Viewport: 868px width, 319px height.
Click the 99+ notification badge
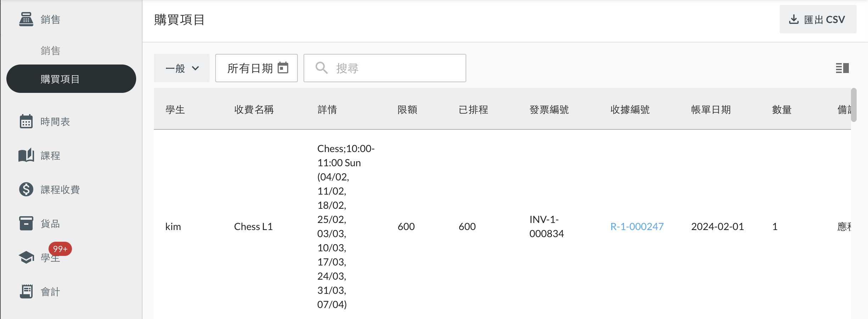[x=60, y=249]
